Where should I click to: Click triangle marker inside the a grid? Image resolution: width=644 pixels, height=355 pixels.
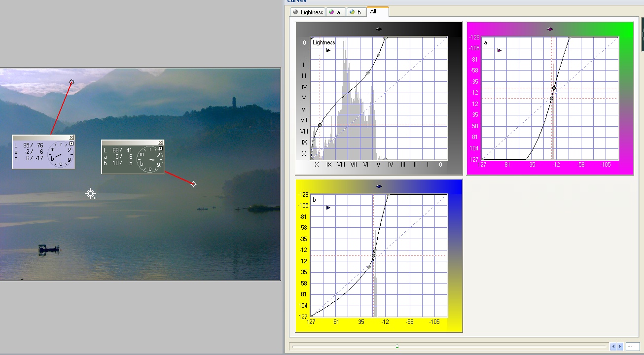point(500,50)
